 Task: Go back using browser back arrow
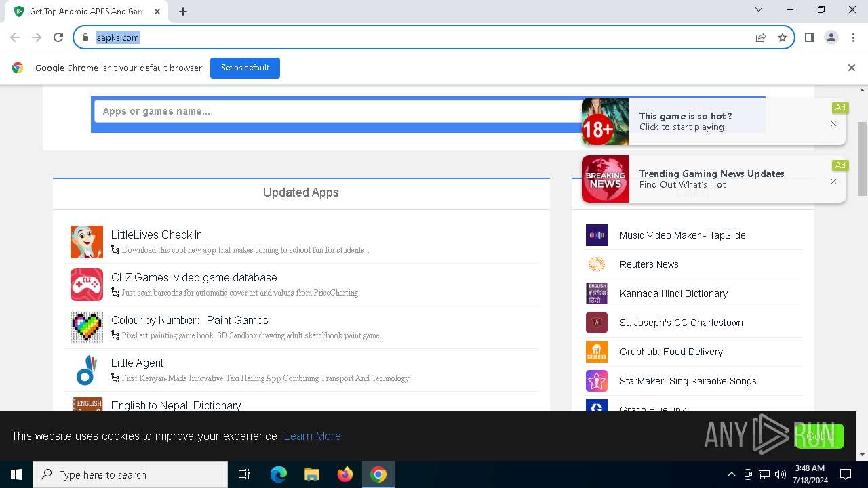pyautogui.click(x=15, y=37)
